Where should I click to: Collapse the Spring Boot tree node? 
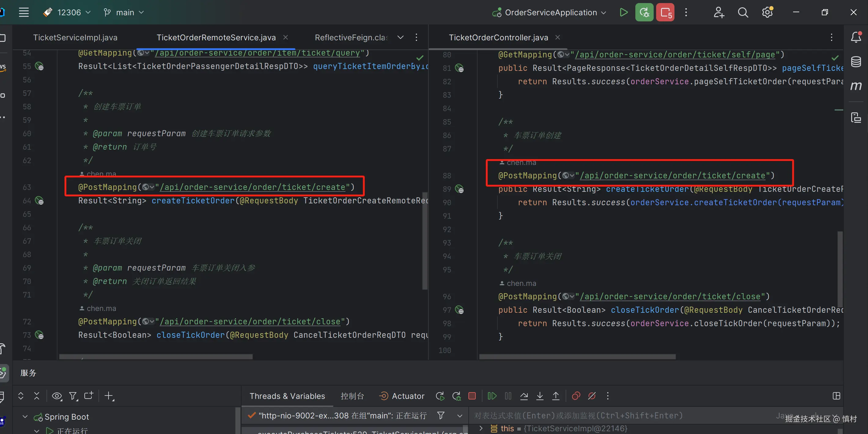[x=25, y=417]
